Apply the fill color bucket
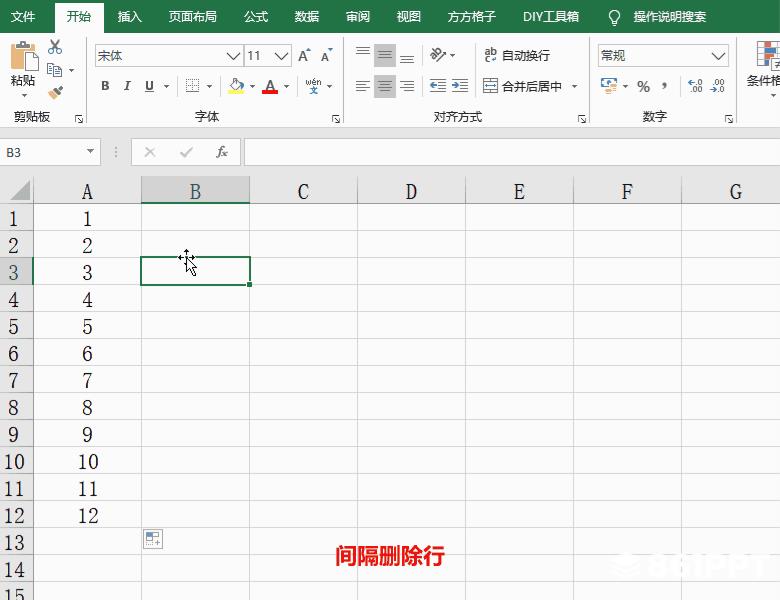Image resolution: width=780 pixels, height=600 pixels. point(236,86)
